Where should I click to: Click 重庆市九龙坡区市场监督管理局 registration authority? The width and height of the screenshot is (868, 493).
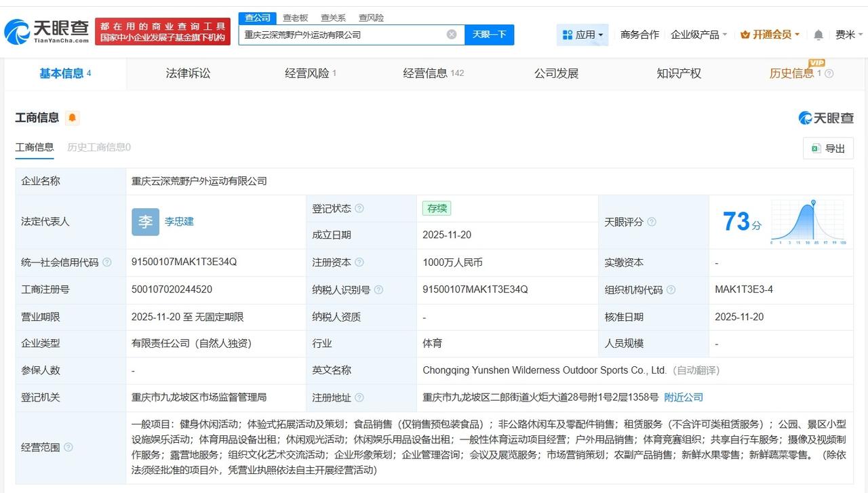coord(199,397)
